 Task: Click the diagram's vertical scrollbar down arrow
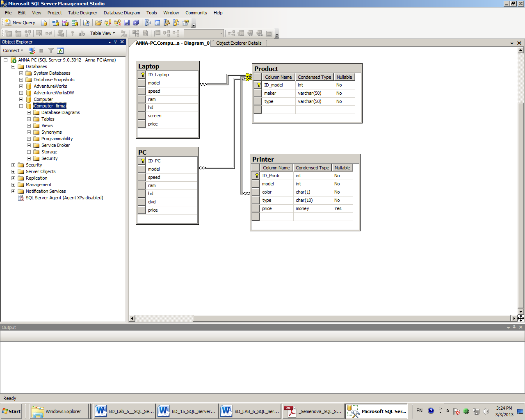(520, 311)
